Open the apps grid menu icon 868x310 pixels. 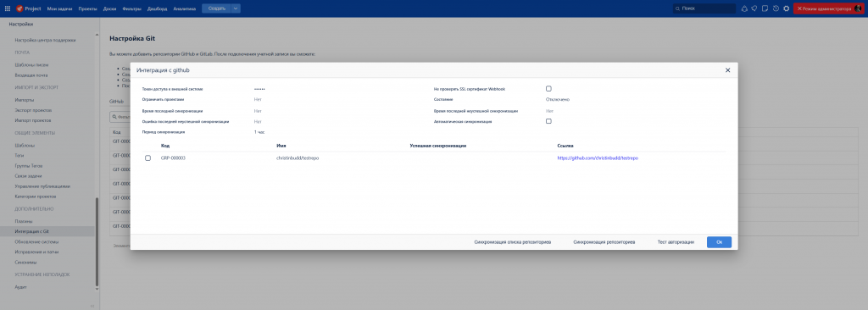coord(7,8)
